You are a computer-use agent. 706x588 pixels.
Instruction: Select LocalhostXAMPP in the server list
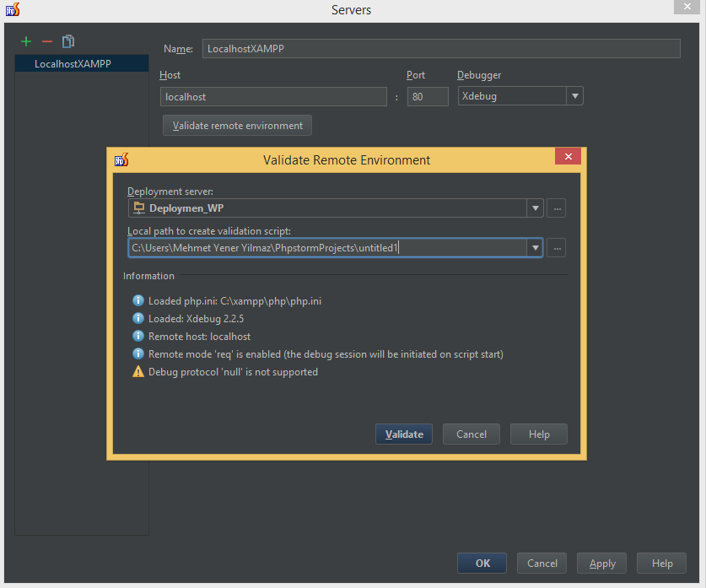[81, 62]
